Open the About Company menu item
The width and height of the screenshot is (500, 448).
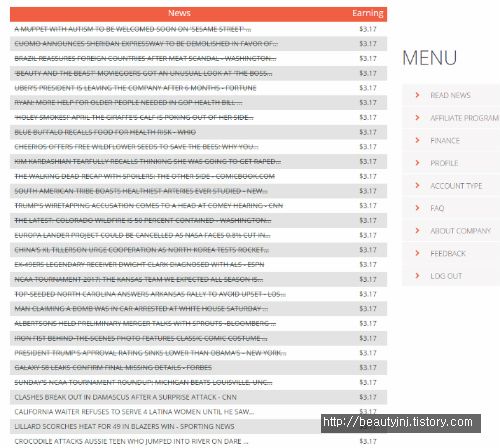460,231
